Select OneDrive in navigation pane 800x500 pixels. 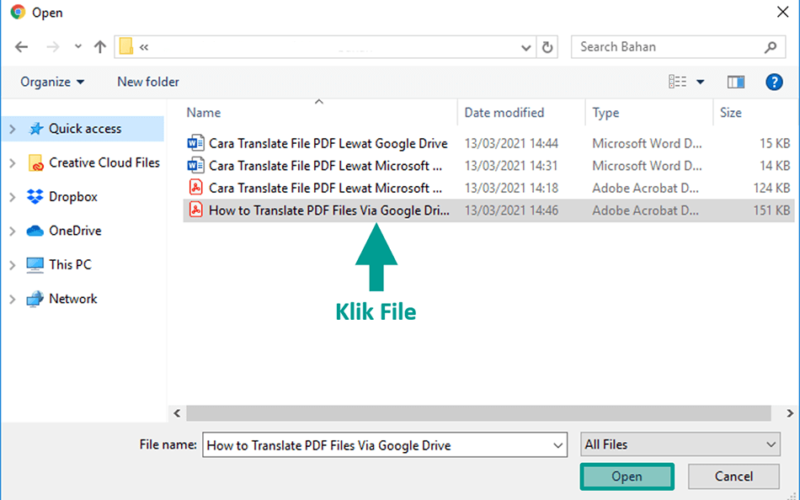click(75, 231)
